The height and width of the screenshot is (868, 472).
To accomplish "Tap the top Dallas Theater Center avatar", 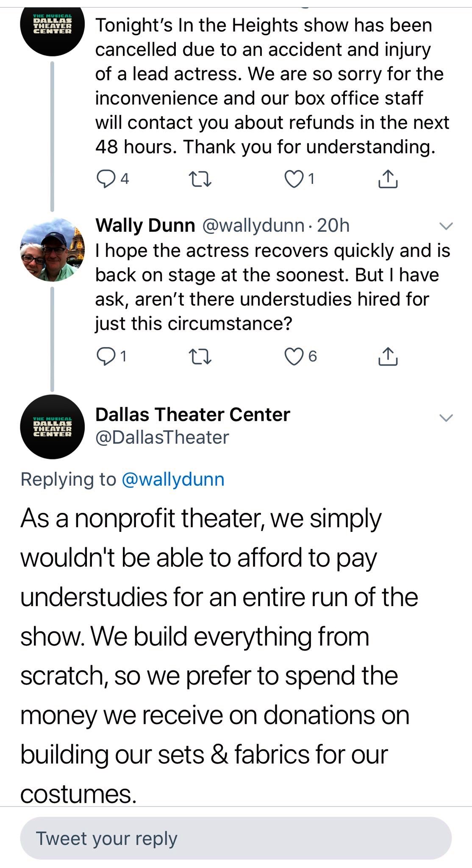I will pos(52,26).
